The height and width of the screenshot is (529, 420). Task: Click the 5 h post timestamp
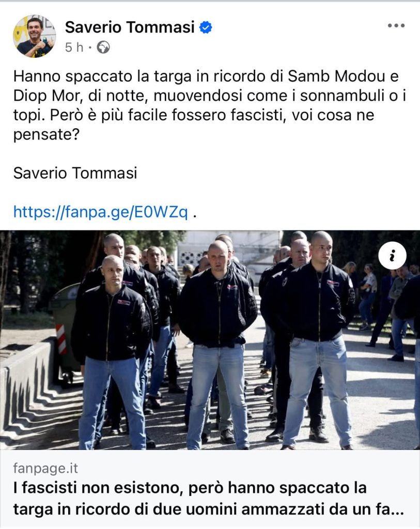[x=74, y=48]
